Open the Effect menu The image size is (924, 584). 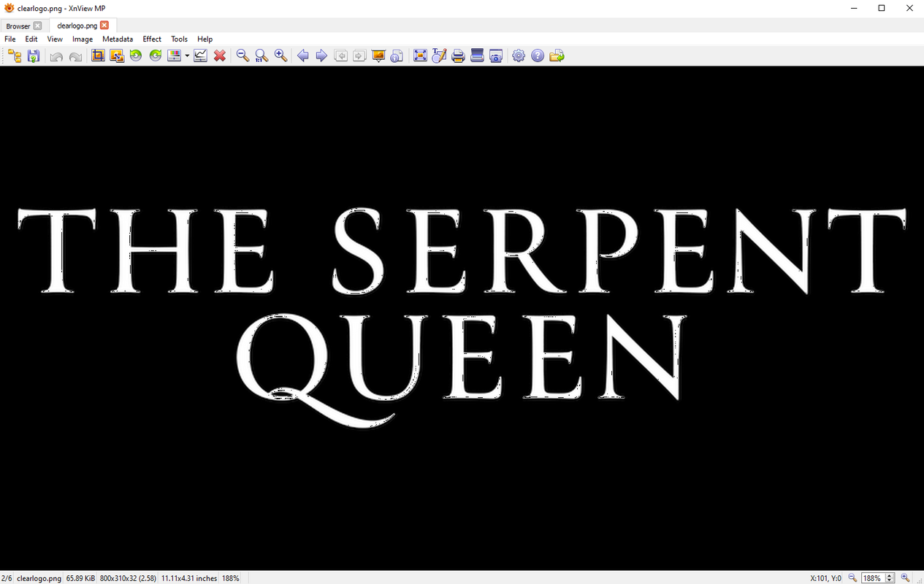pyautogui.click(x=152, y=39)
